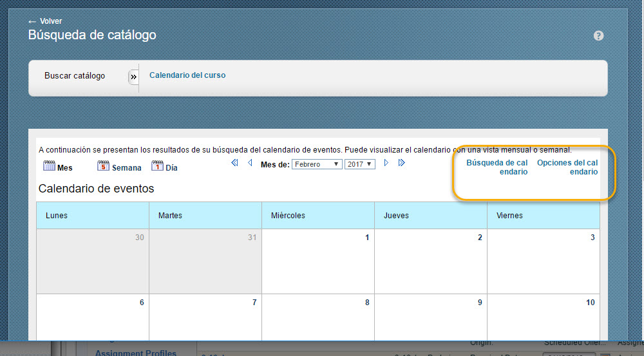Click greyed day 31 cell
Viewport: 644px width, 356px height.
coord(205,261)
